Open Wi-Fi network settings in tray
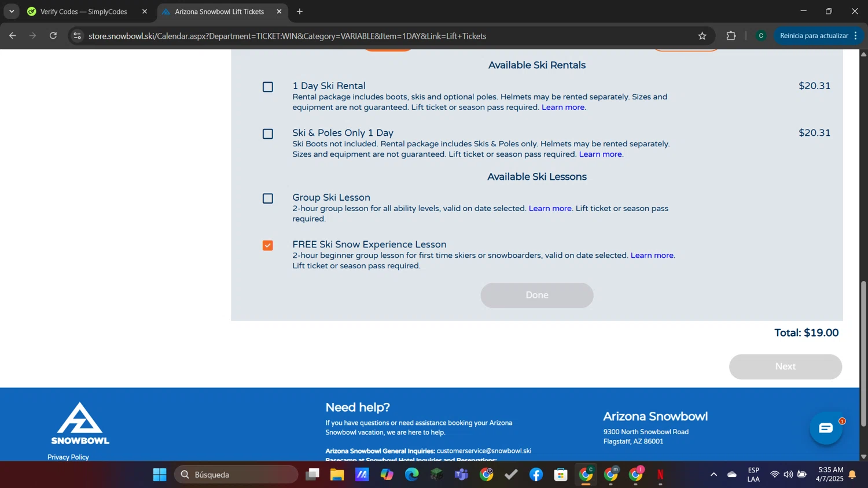 point(774,475)
